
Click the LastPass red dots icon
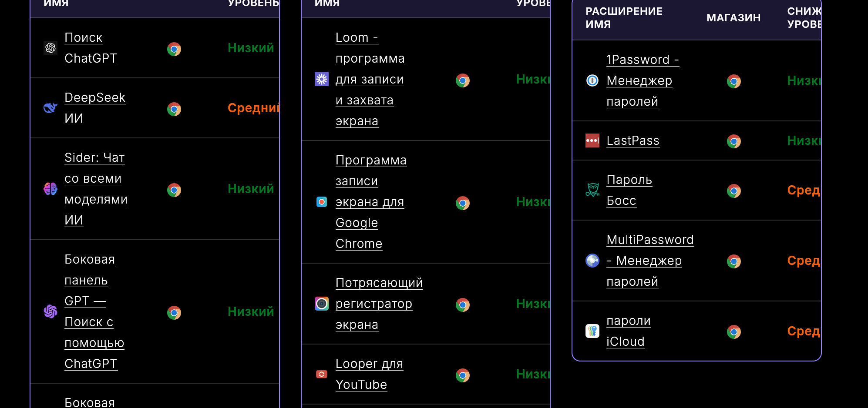(592, 140)
